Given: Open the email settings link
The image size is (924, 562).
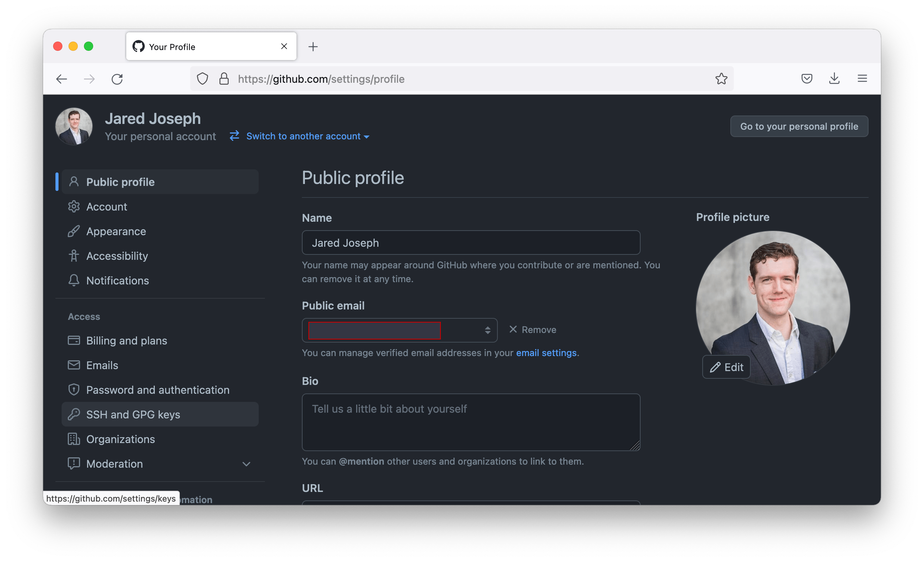Looking at the screenshot, I should [546, 353].
